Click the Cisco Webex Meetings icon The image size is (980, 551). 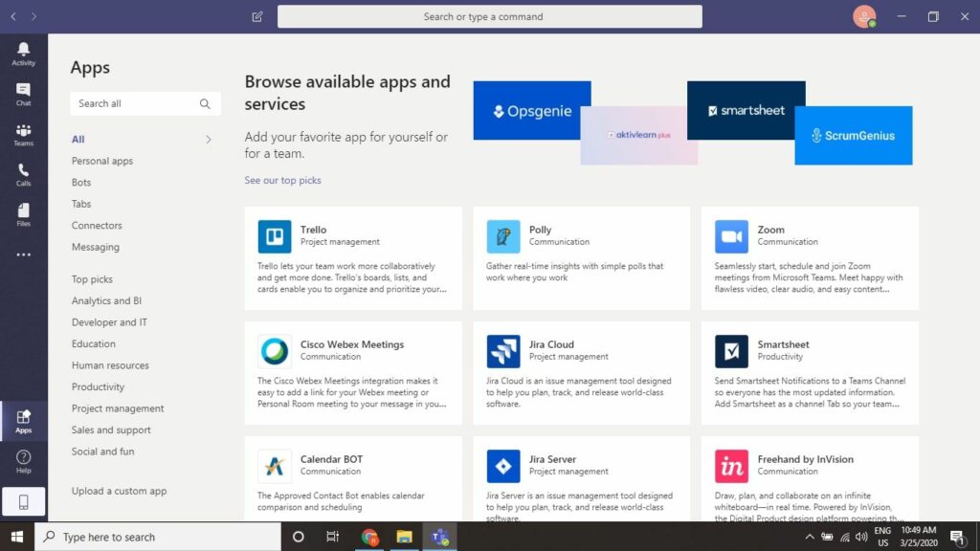[275, 351]
